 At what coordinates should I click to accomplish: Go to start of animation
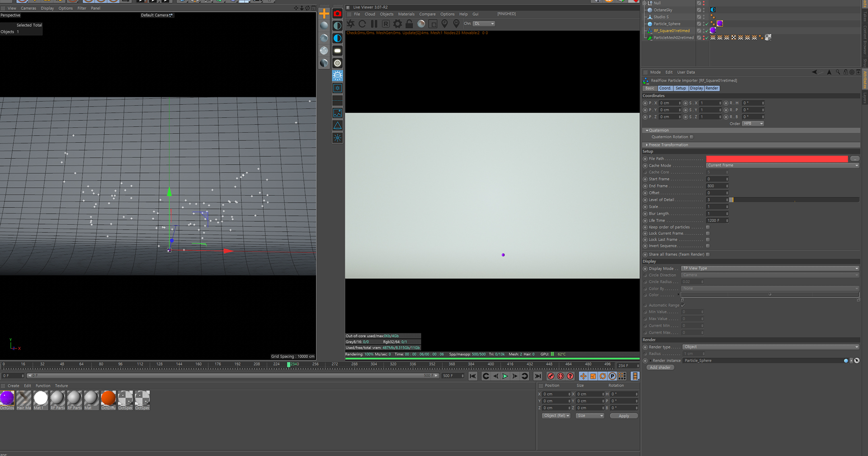point(473,376)
